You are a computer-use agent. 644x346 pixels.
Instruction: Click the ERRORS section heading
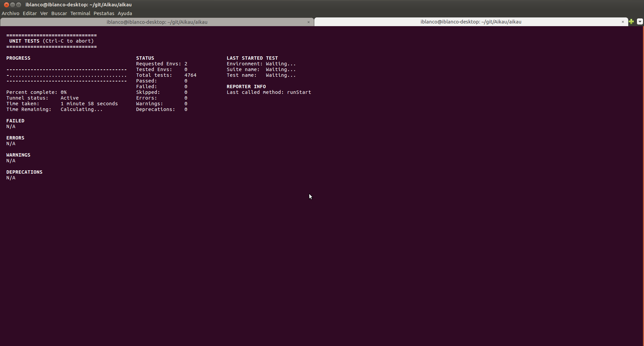click(15, 138)
